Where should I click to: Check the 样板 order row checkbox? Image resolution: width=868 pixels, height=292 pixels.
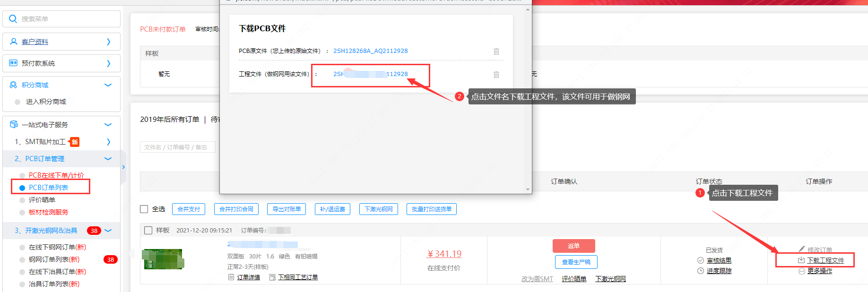(x=148, y=231)
